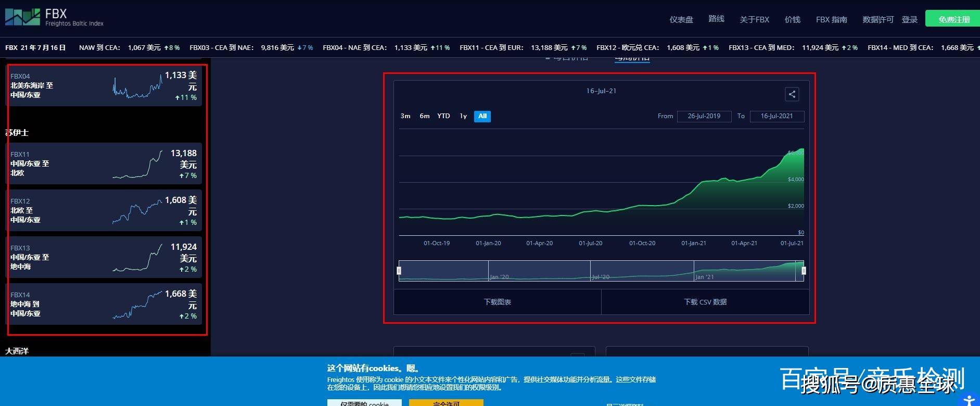Viewport: 980px width, 406px height.
Task: Open the To date field
Action: pyautogui.click(x=777, y=116)
